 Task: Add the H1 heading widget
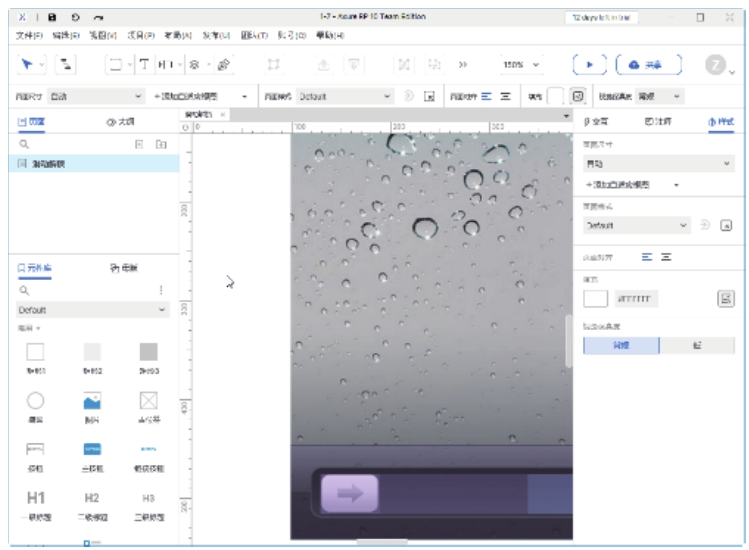tap(35, 497)
